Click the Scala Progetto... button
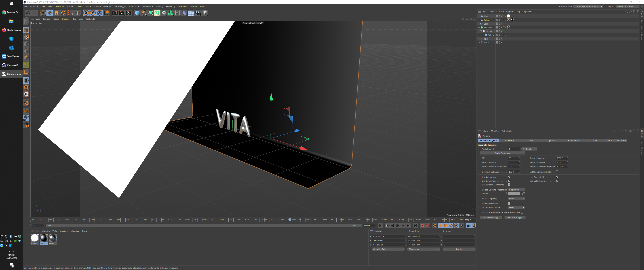Image resolution: width=644 pixels, height=270 pixels. 502,153
